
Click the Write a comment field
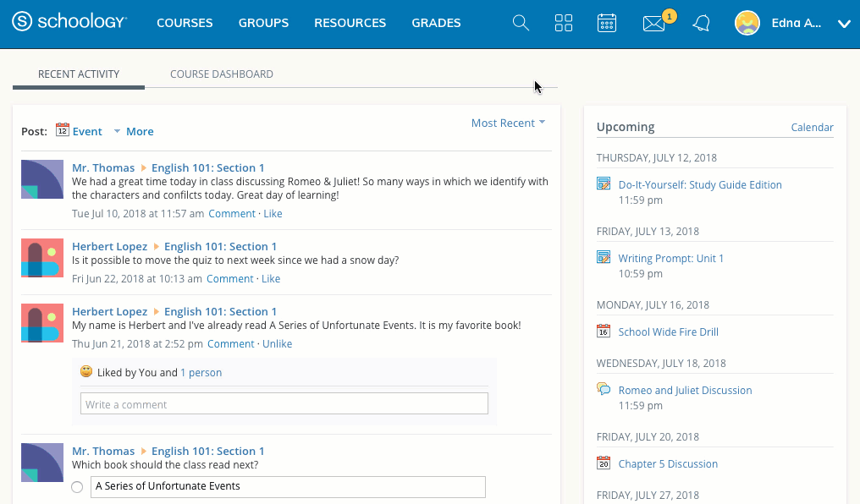pos(284,404)
